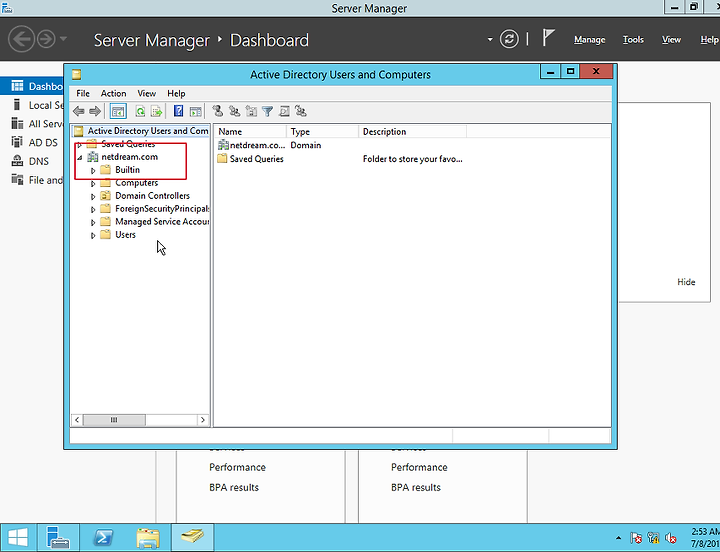Click Action Center flag tray icon
The height and width of the screenshot is (552, 720).
click(x=636, y=537)
